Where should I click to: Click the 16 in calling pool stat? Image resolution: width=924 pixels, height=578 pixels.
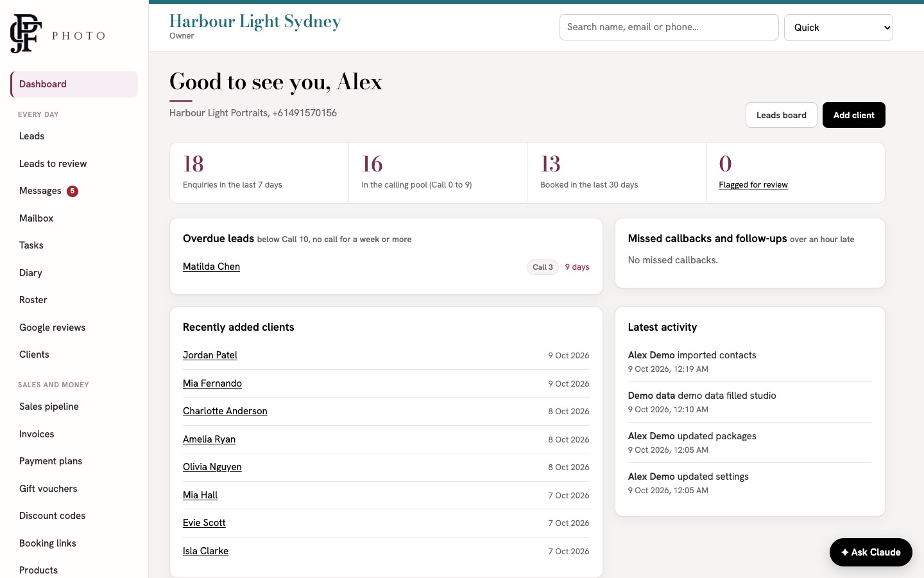372,164
